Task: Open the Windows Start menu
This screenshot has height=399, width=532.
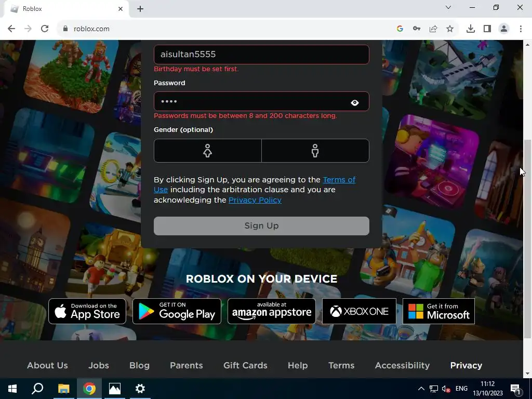Action: tap(12, 389)
